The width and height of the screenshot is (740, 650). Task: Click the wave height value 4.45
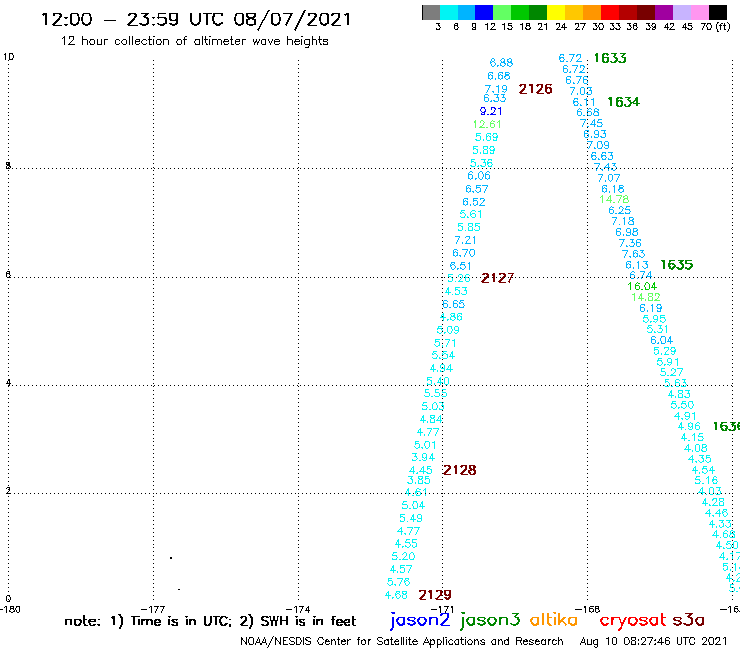point(420,471)
